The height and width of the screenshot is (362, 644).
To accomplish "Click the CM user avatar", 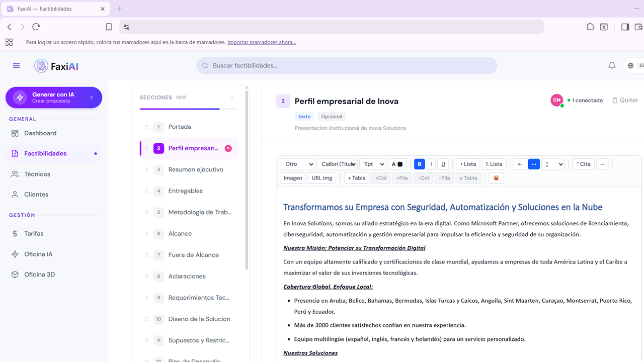I will (x=557, y=100).
